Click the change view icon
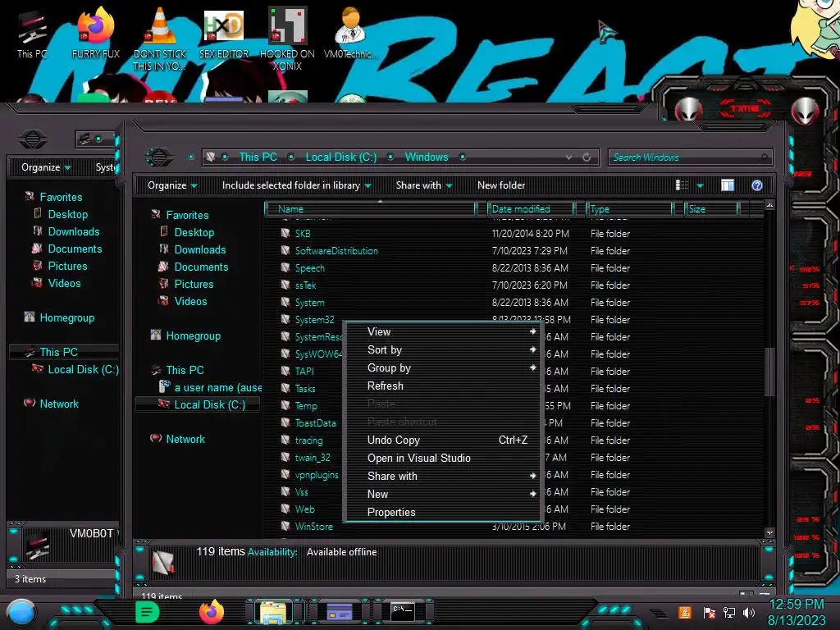Viewport: 840px width, 630px height. pos(682,185)
